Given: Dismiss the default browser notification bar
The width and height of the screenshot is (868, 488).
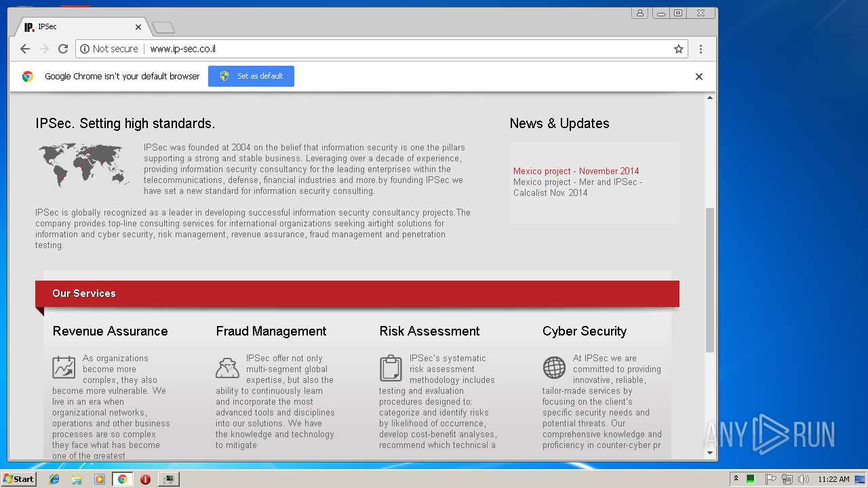Looking at the screenshot, I should click(699, 77).
